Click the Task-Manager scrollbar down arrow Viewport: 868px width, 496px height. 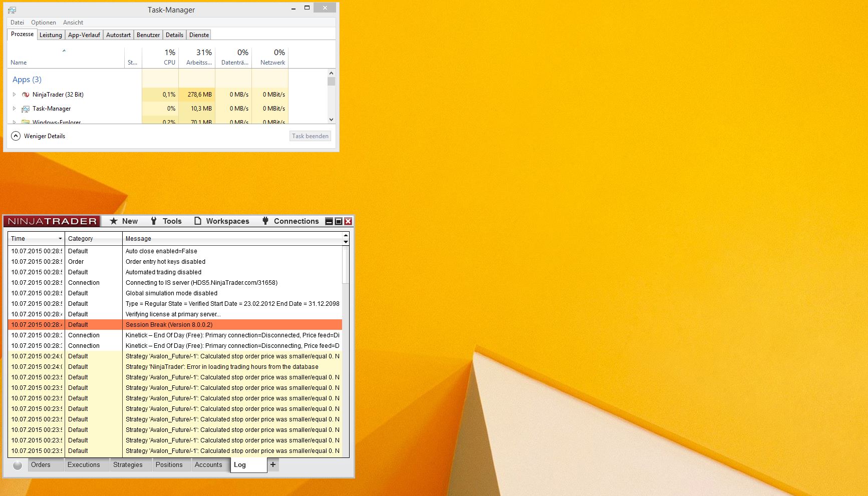[331, 120]
